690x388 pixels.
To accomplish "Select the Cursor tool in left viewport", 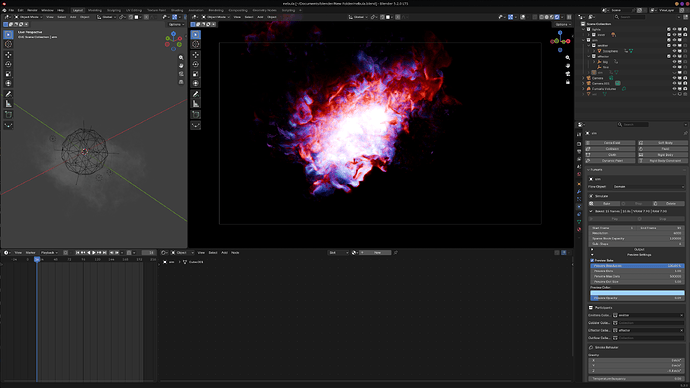I will click(x=8, y=44).
